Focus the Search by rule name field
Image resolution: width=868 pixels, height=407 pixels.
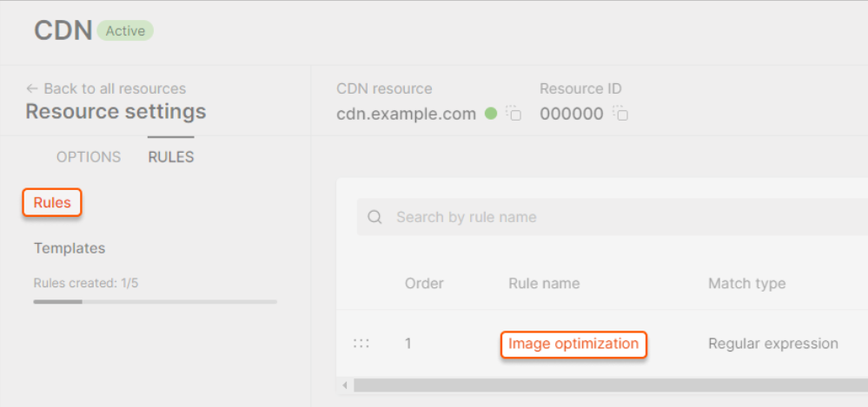coord(613,217)
